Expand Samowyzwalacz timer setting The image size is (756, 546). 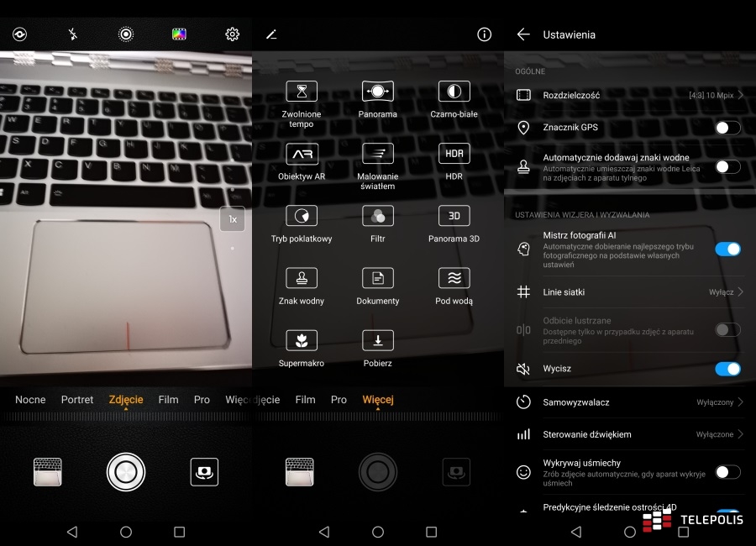(x=630, y=402)
